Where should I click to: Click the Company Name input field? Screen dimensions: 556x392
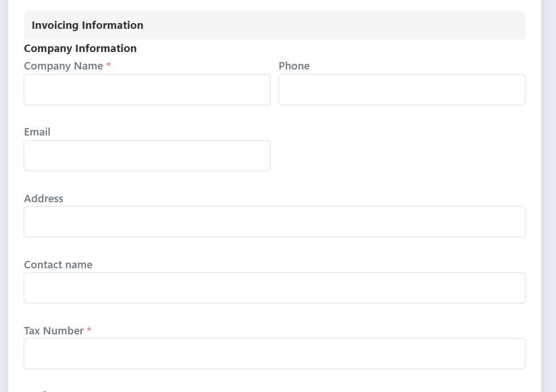[147, 89]
